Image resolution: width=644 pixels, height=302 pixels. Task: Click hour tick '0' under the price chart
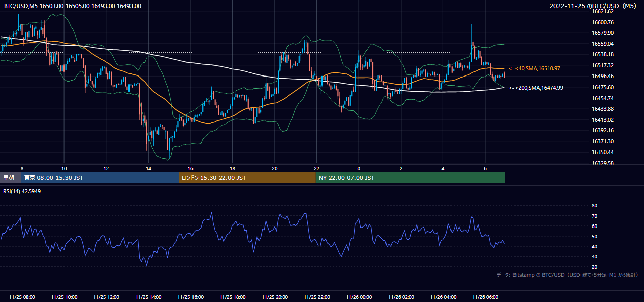(x=359, y=168)
